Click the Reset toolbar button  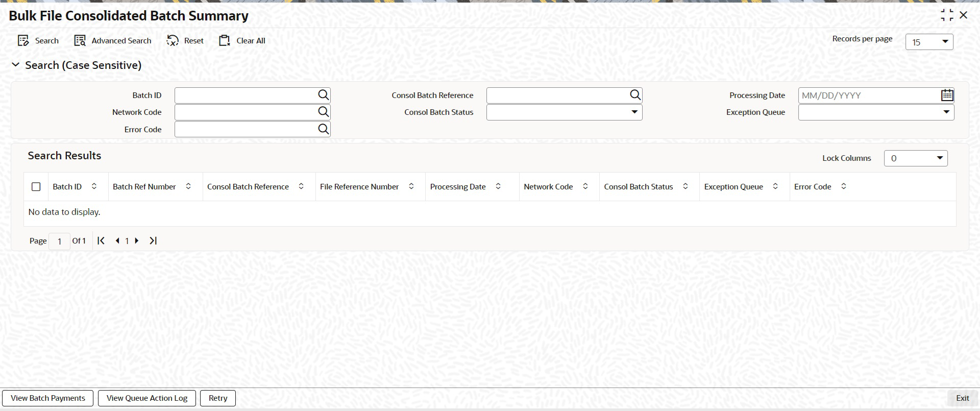pos(185,41)
